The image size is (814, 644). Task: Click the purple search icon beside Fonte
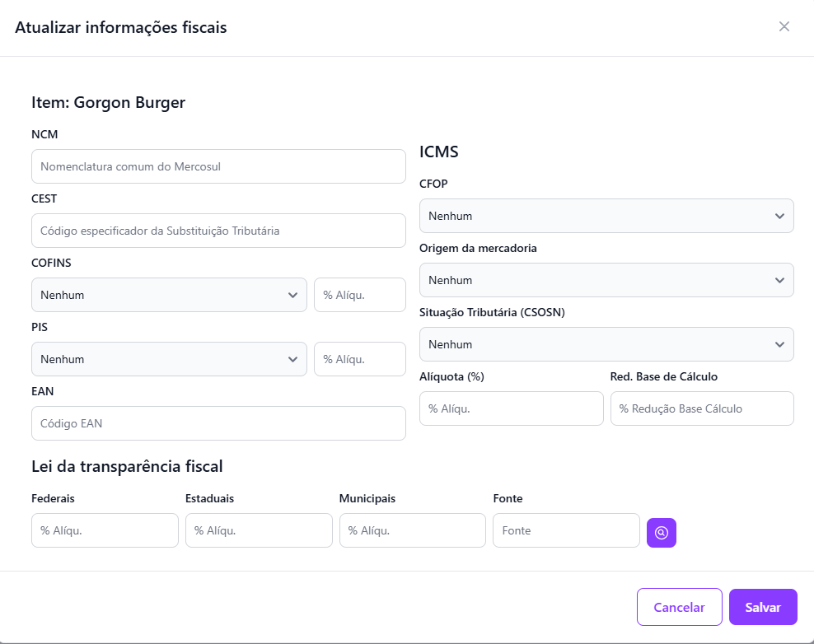662,532
